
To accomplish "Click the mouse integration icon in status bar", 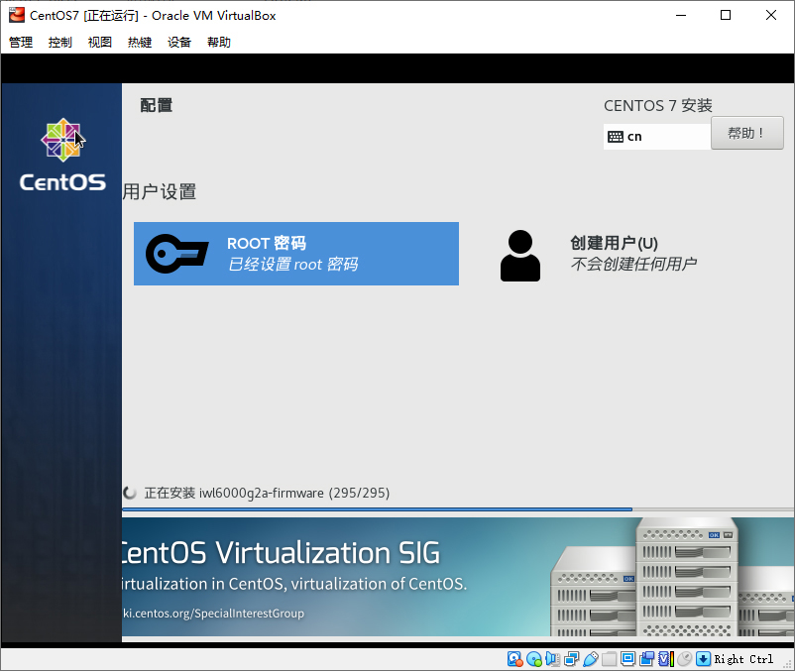I will (x=685, y=658).
